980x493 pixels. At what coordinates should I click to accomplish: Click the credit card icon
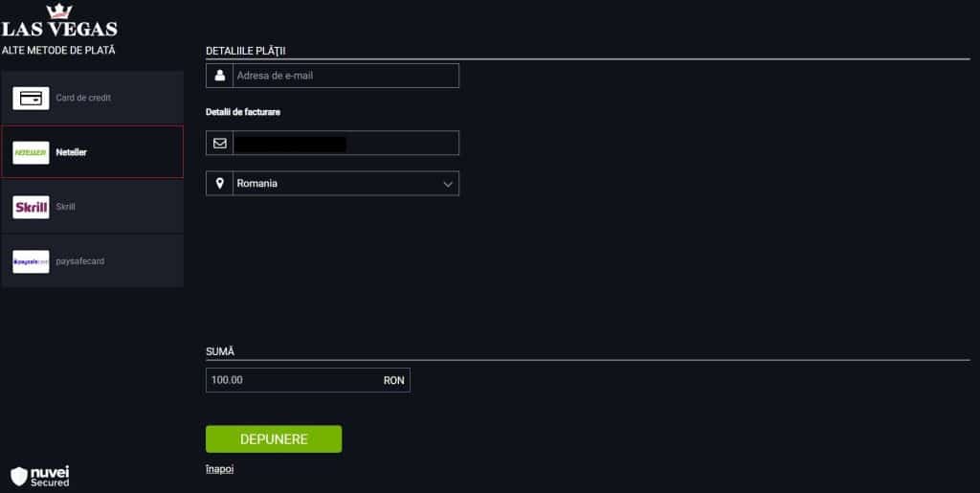(x=31, y=98)
